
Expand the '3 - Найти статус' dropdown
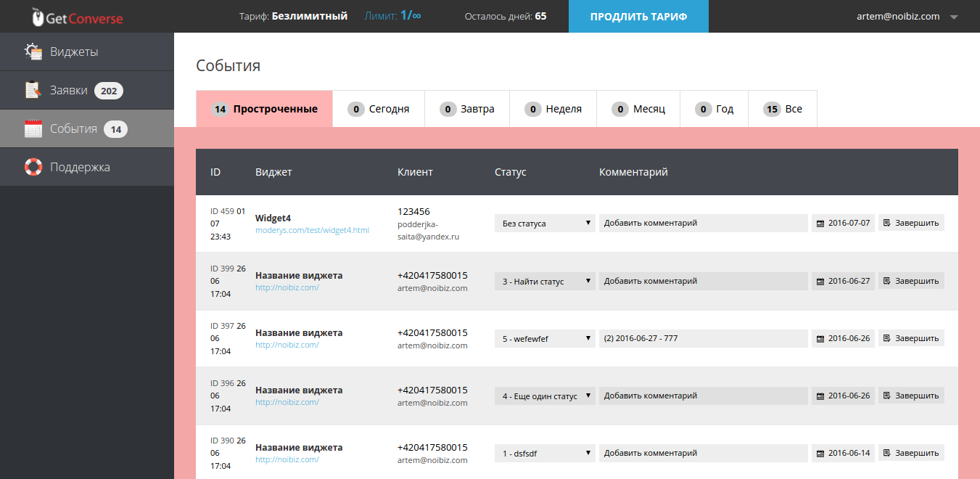coord(545,281)
